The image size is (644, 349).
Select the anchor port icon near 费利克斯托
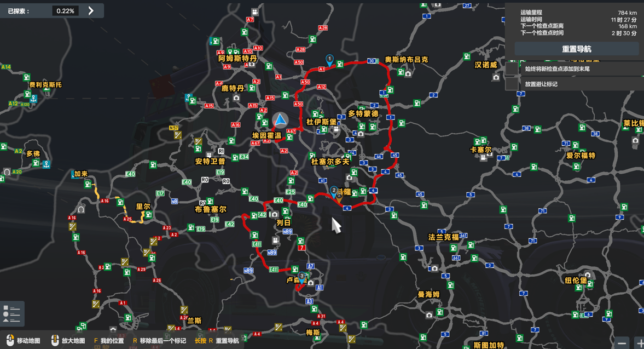tap(34, 99)
